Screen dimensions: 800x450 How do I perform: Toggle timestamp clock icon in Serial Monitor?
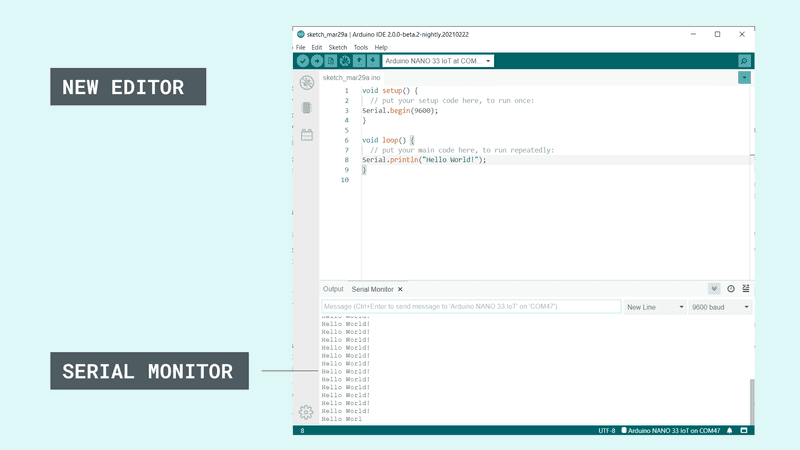coord(731,289)
